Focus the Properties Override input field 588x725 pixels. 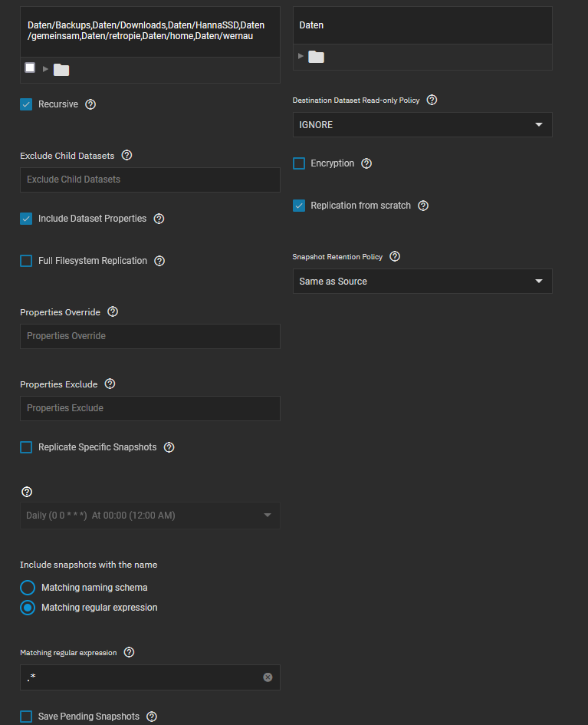pos(150,336)
